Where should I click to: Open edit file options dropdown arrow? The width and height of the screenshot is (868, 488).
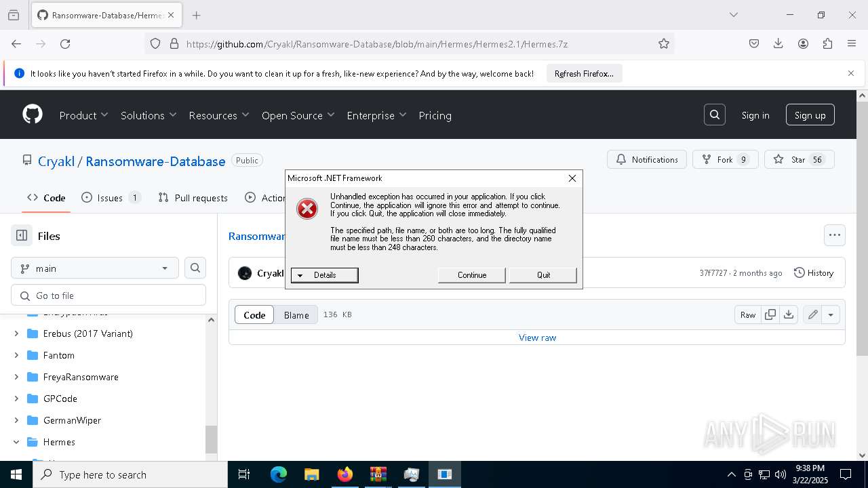coord(831,314)
